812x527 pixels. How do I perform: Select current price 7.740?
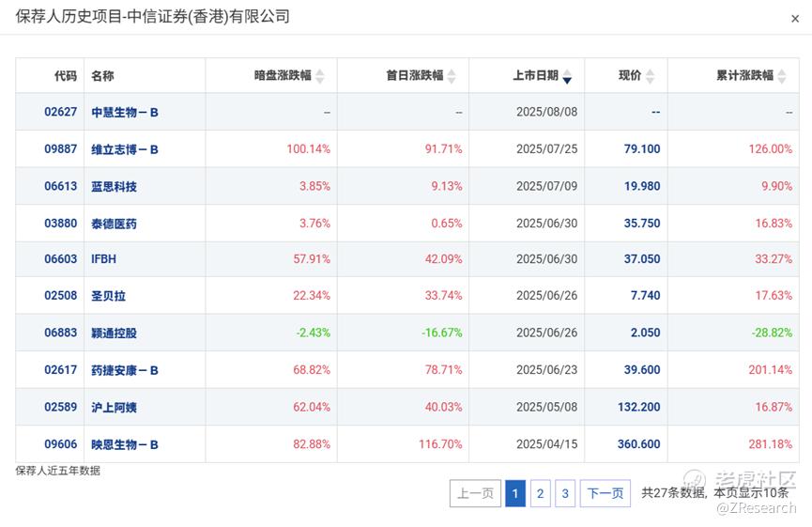pos(645,295)
